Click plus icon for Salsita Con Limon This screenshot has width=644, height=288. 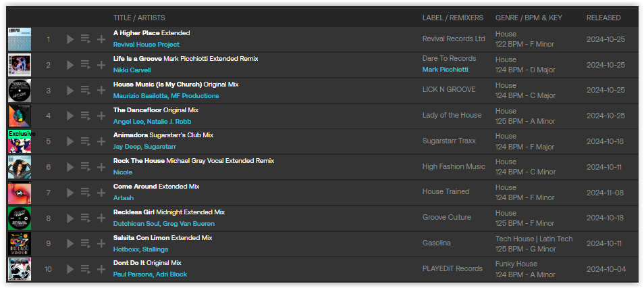pyautogui.click(x=101, y=243)
